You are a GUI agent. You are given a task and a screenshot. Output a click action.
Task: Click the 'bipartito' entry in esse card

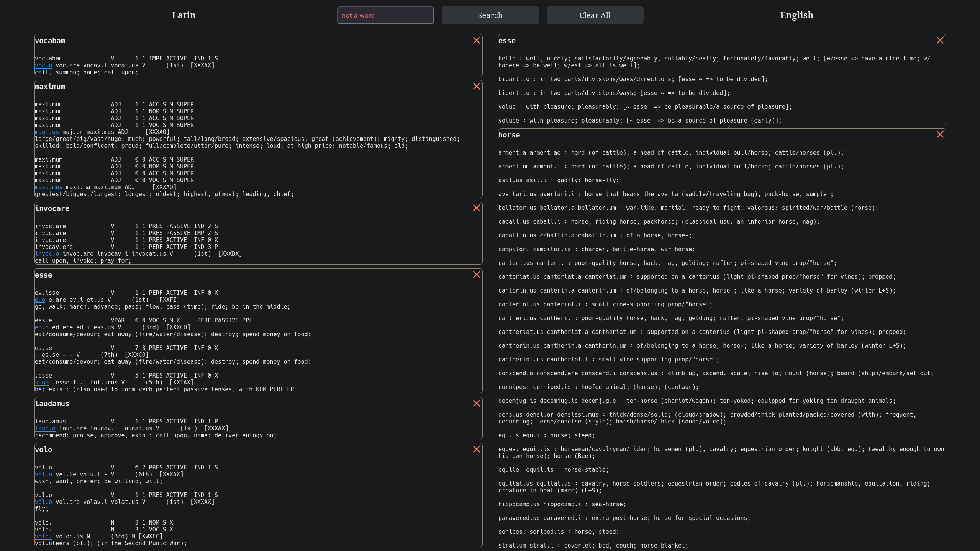click(x=633, y=79)
